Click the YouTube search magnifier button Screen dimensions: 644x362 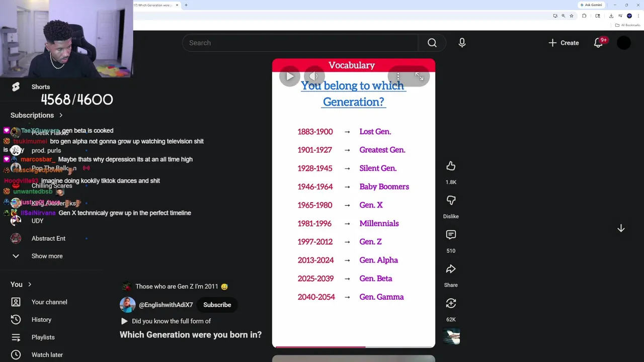tap(432, 43)
